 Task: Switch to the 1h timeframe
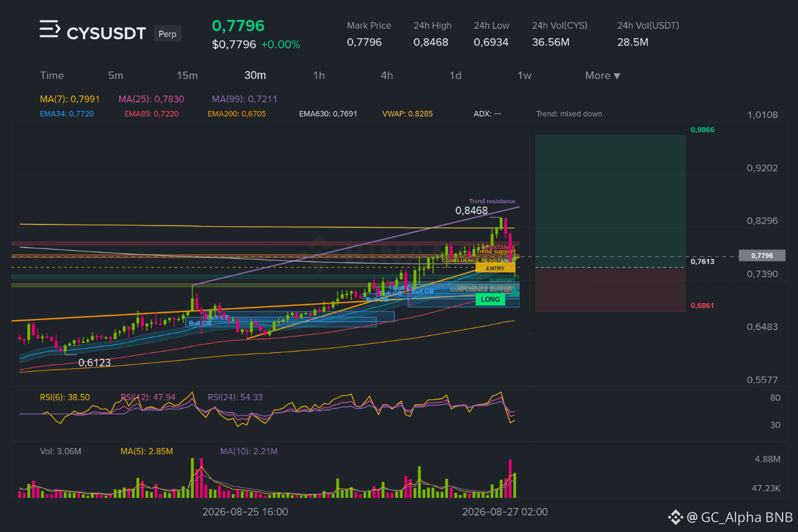pyautogui.click(x=319, y=76)
